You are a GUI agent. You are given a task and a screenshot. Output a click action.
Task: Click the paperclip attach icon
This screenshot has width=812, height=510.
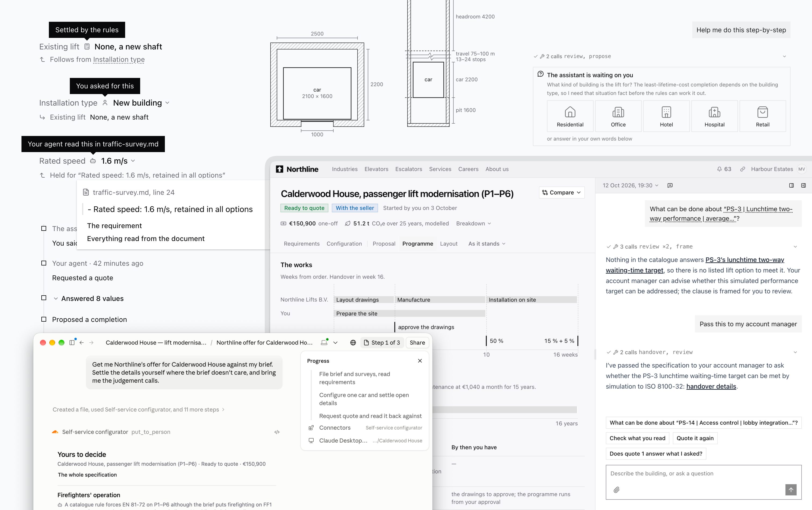[x=616, y=489]
